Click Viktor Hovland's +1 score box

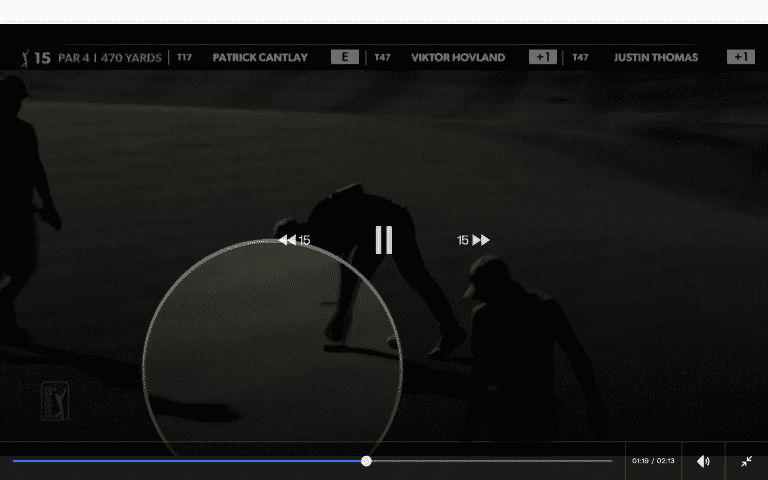click(543, 57)
